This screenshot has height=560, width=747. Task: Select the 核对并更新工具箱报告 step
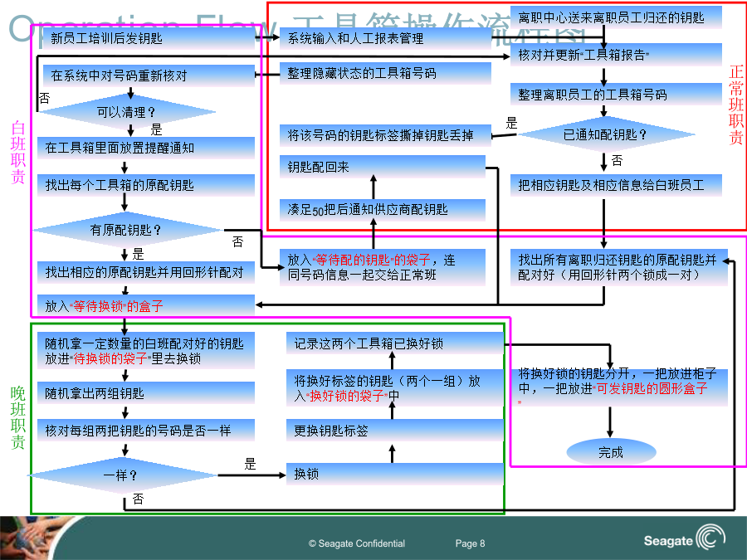click(616, 55)
